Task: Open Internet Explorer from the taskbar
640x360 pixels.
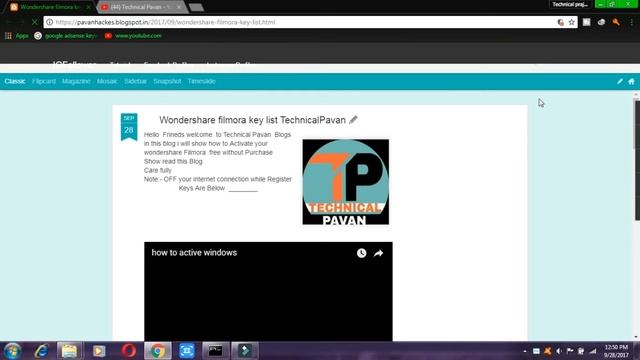Action: [41, 351]
